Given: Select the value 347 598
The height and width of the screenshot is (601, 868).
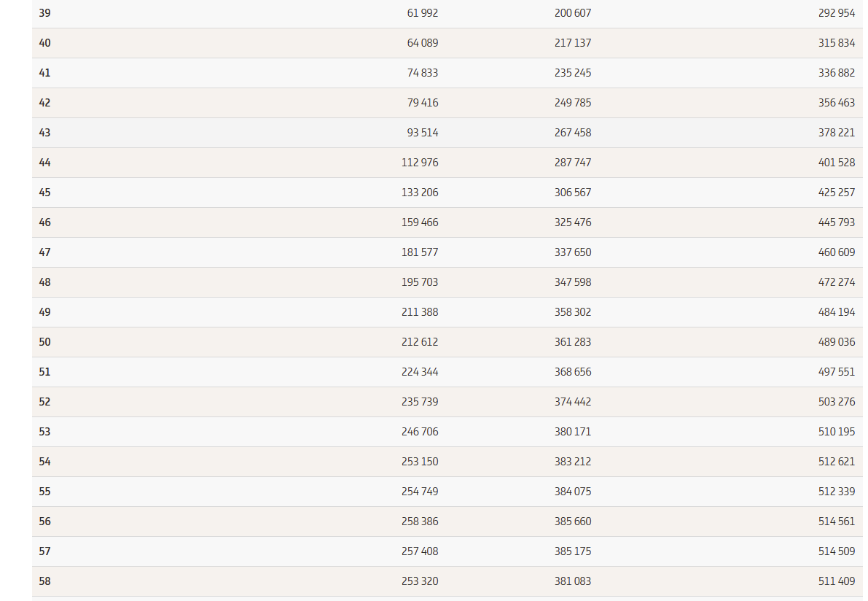Looking at the screenshot, I should click(572, 282).
